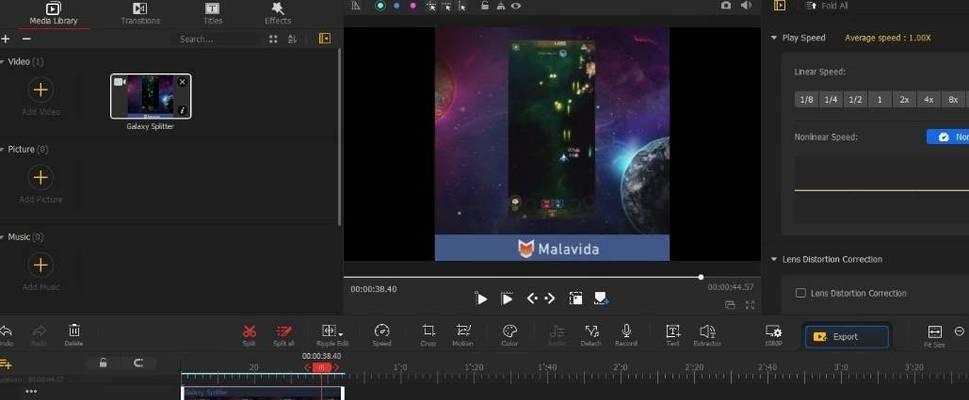Select the magenta circle marker above the preview
This screenshot has height=400, width=969.
413,6
